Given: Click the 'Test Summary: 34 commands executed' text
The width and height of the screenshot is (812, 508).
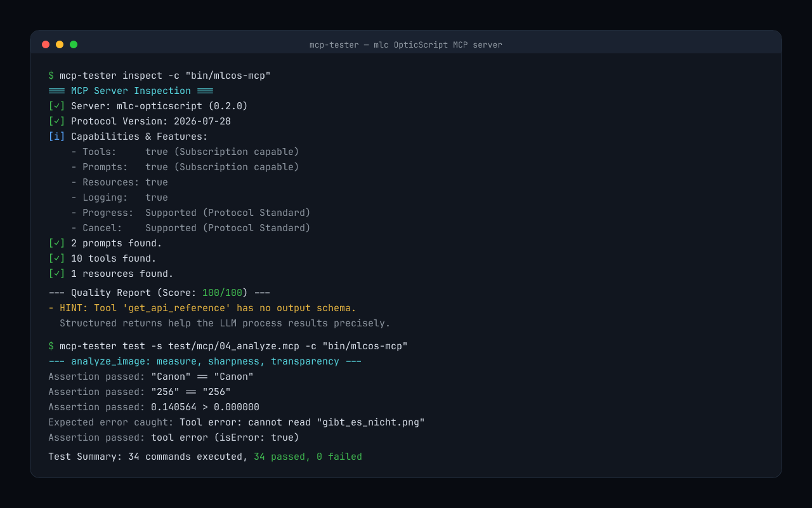Looking at the screenshot, I should [148, 457].
